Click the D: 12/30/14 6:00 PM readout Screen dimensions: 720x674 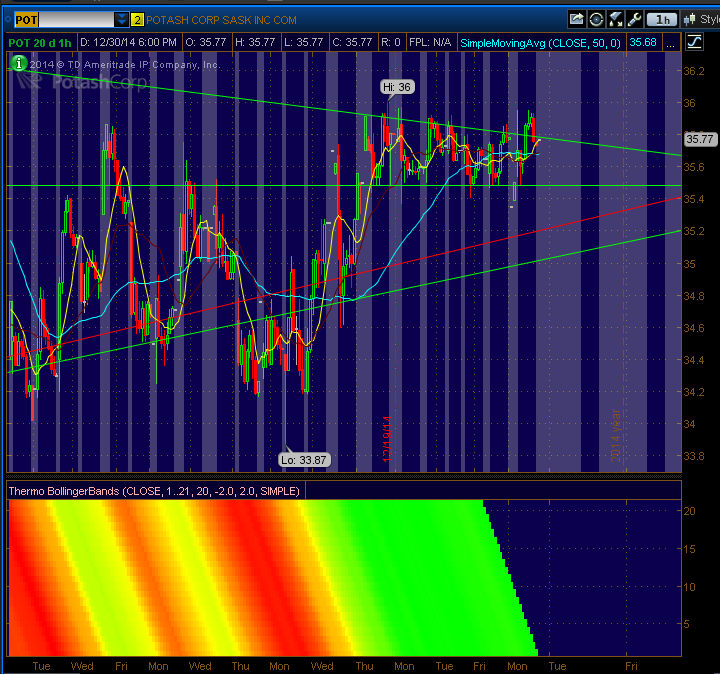128,43
